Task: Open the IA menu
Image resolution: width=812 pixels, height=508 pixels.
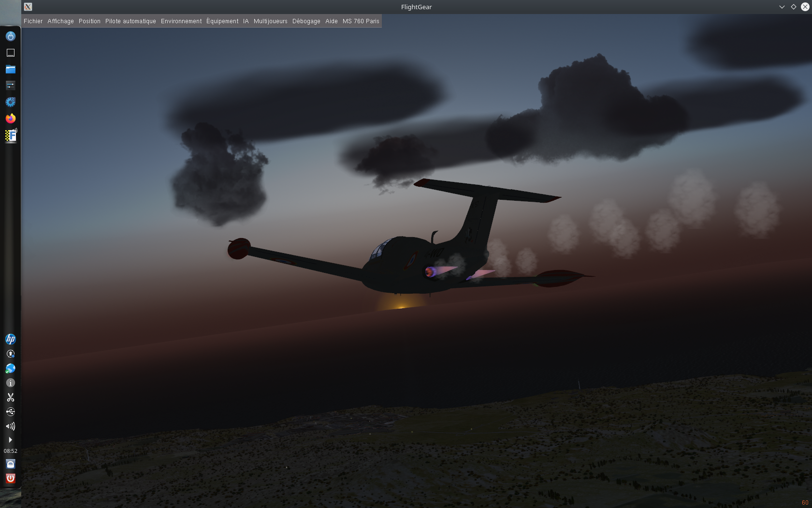Action: pos(246,21)
